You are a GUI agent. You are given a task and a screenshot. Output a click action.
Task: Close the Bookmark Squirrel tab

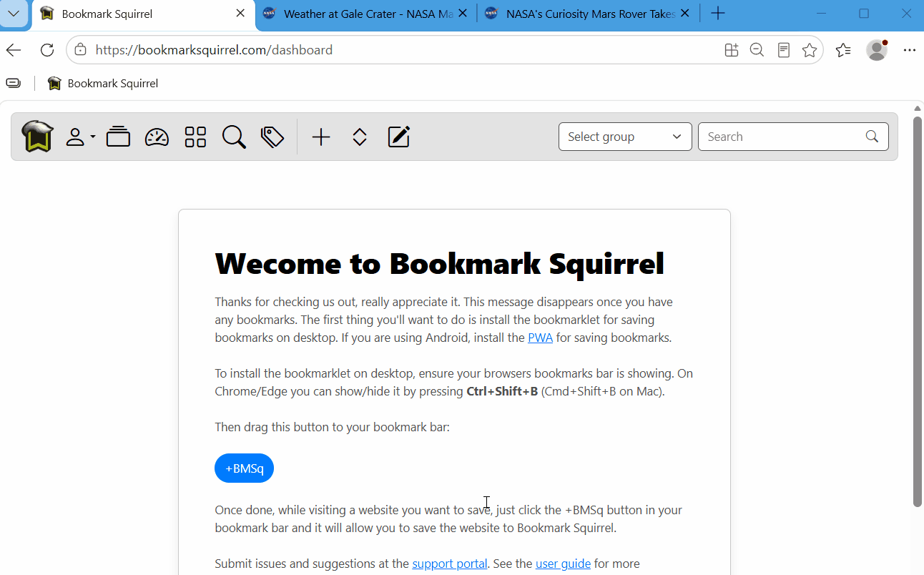240,14
